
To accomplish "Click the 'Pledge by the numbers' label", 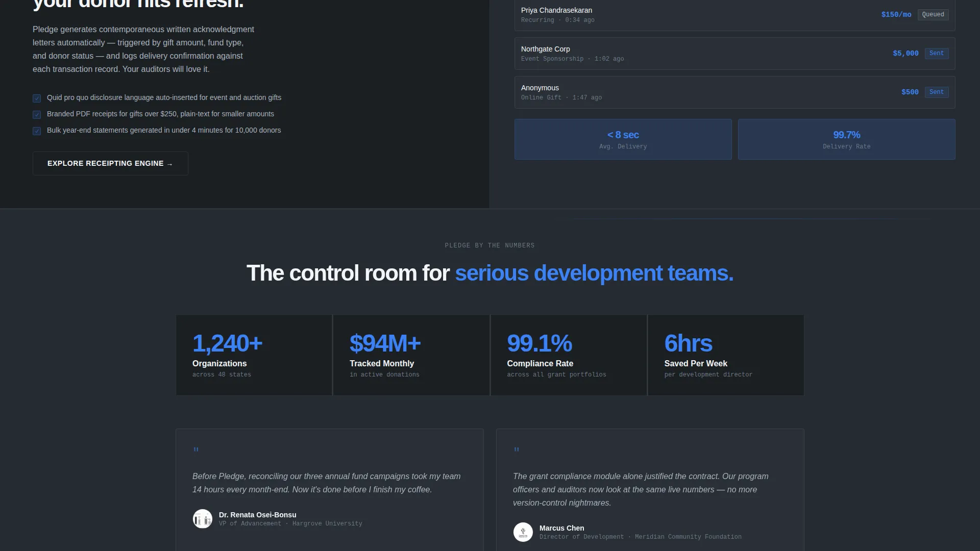I will (x=490, y=245).
